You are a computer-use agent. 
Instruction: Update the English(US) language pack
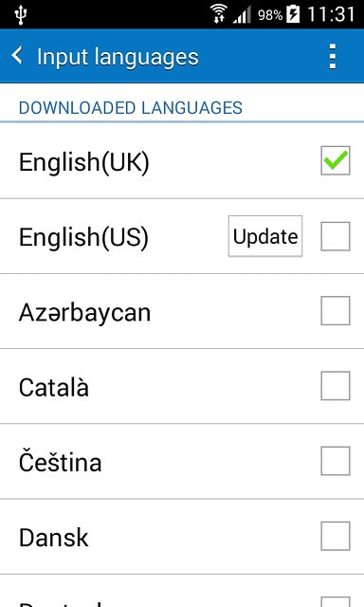pyautogui.click(x=265, y=236)
